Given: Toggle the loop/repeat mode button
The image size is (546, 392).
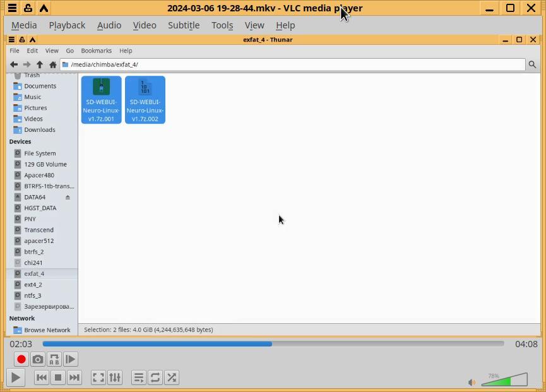Looking at the screenshot, I should [155, 377].
